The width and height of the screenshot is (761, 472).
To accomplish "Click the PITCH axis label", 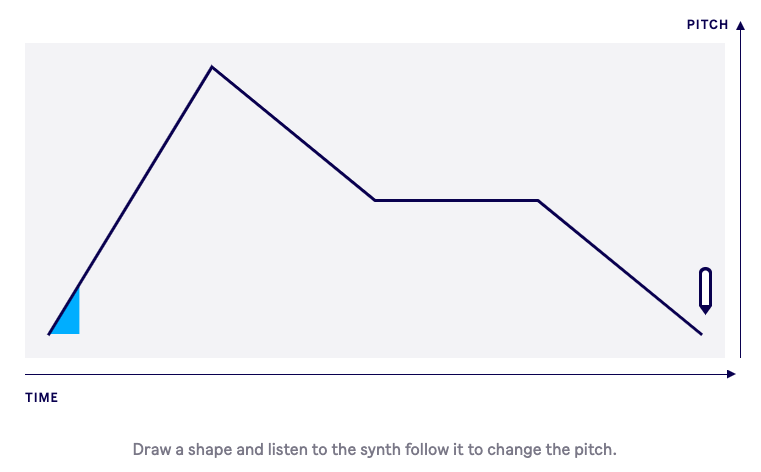I will pyautogui.click(x=707, y=25).
